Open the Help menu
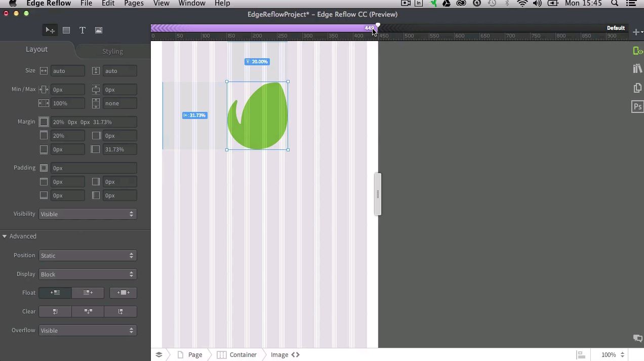Image resolution: width=644 pixels, height=361 pixels. pyautogui.click(x=222, y=3)
